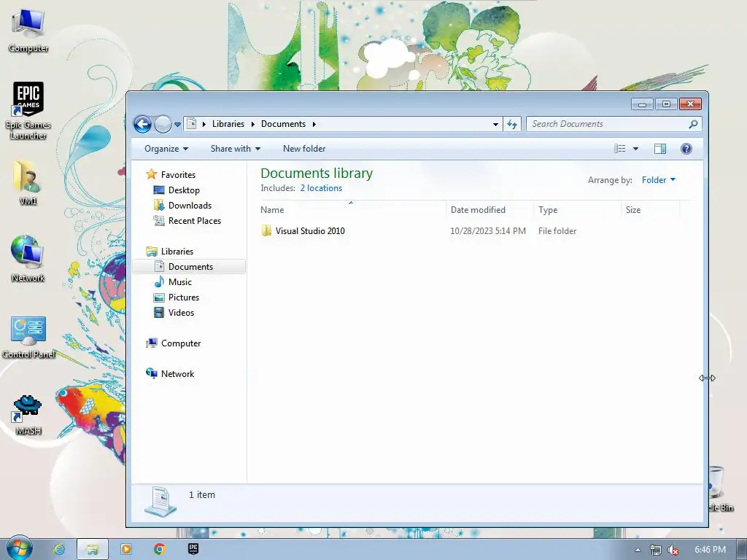Click New folder
Screen dimensions: 747x560
tap(304, 149)
